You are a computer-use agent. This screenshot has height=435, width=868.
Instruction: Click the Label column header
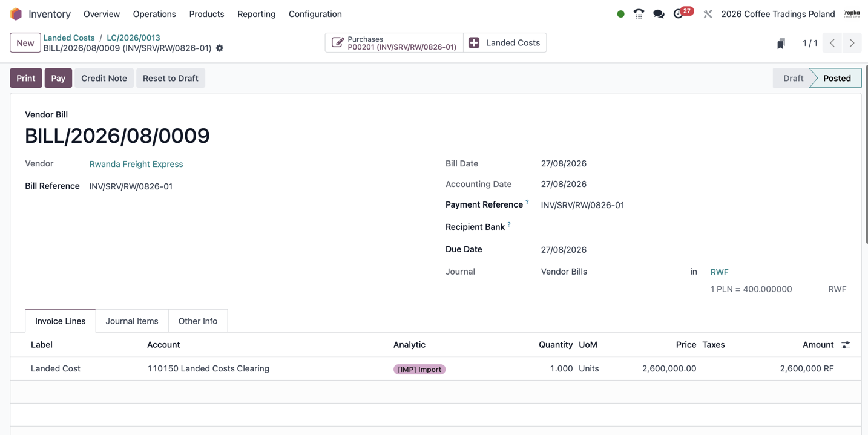pyautogui.click(x=42, y=345)
